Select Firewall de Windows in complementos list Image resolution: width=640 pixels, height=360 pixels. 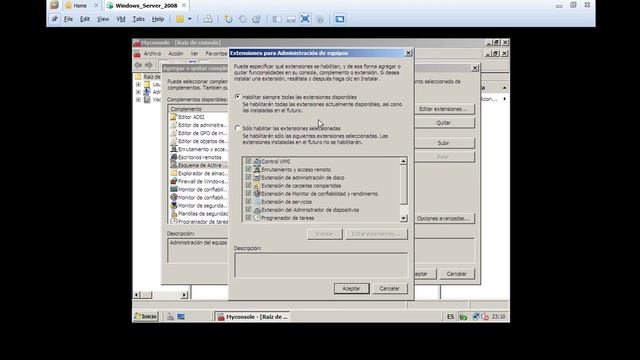[199, 181]
